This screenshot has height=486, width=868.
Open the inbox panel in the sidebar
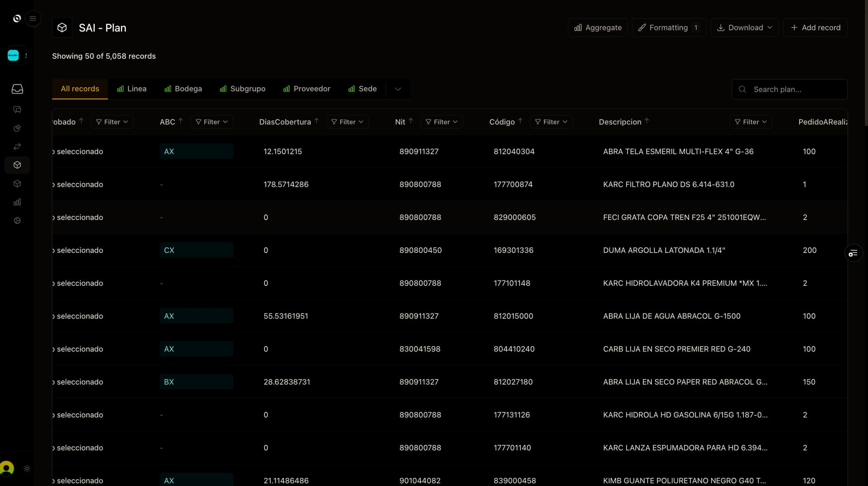pos(17,89)
